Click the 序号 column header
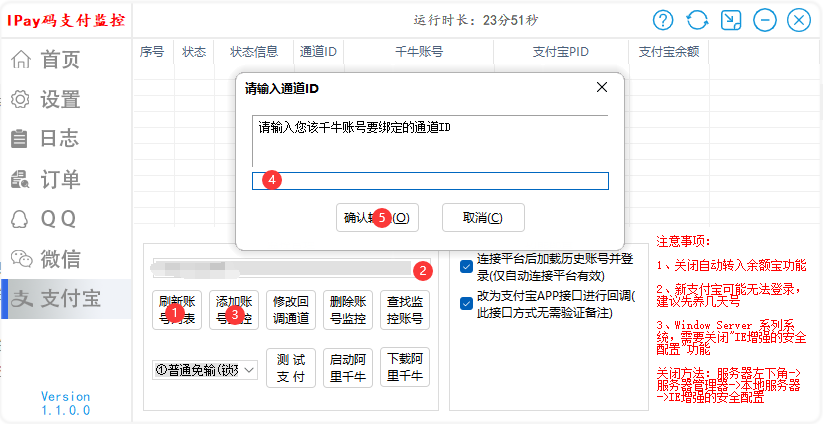823x424 pixels. pyautogui.click(x=152, y=51)
